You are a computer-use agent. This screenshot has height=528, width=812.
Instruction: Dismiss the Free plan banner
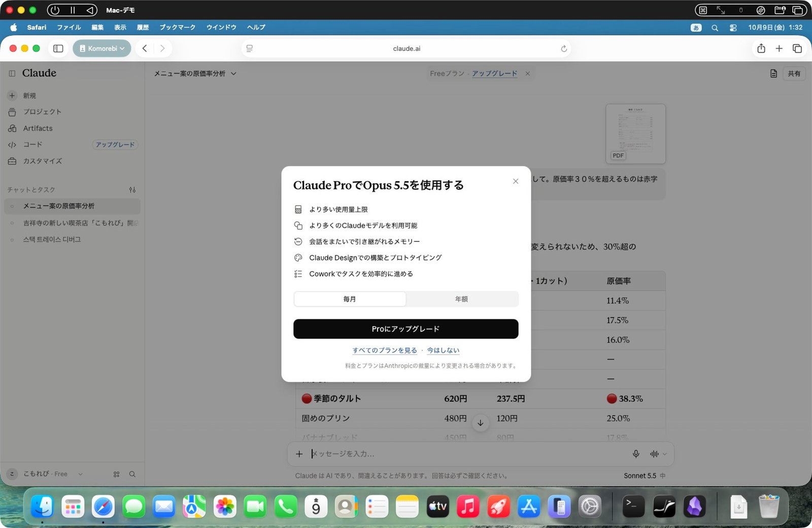528,74
